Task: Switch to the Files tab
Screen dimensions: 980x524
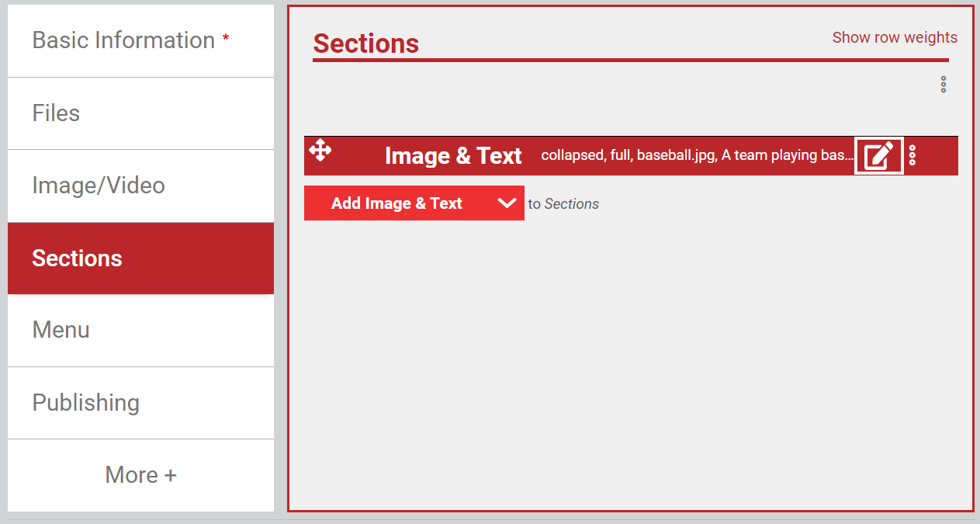Action: (141, 113)
